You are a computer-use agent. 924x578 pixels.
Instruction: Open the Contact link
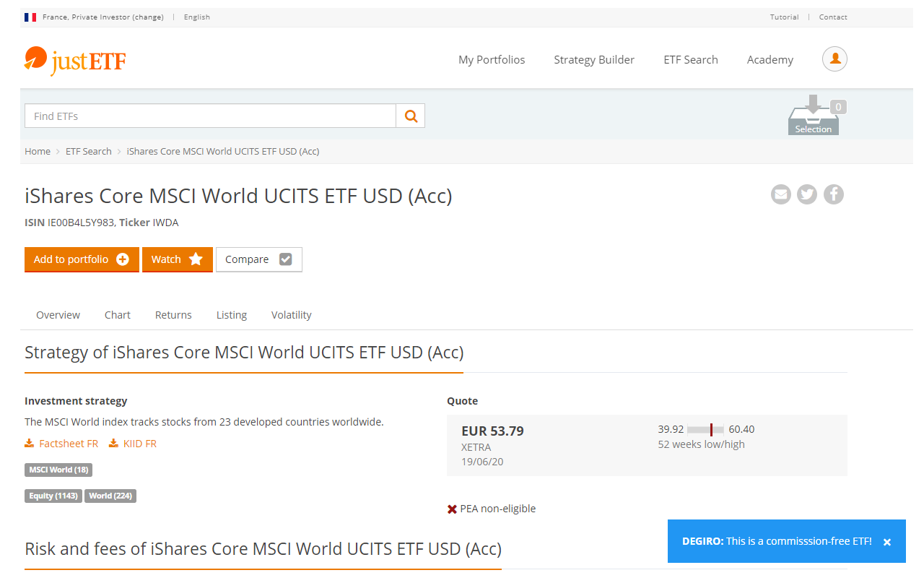[x=833, y=17]
